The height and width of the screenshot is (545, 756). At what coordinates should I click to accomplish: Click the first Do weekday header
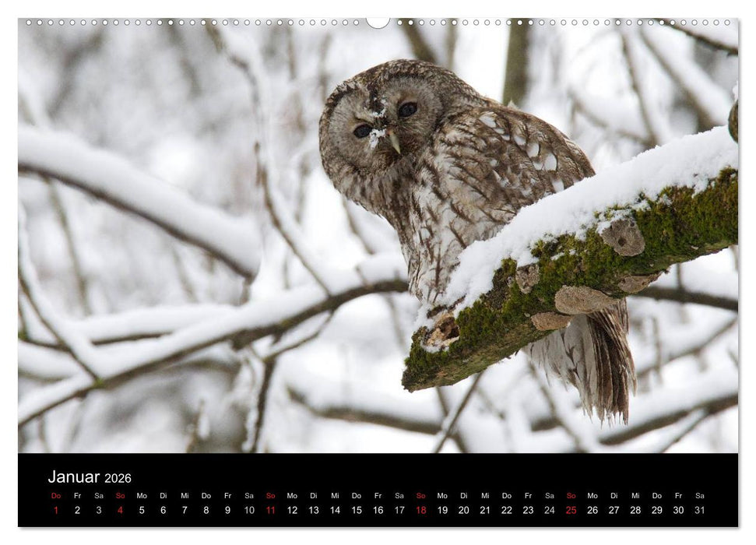tap(55, 495)
